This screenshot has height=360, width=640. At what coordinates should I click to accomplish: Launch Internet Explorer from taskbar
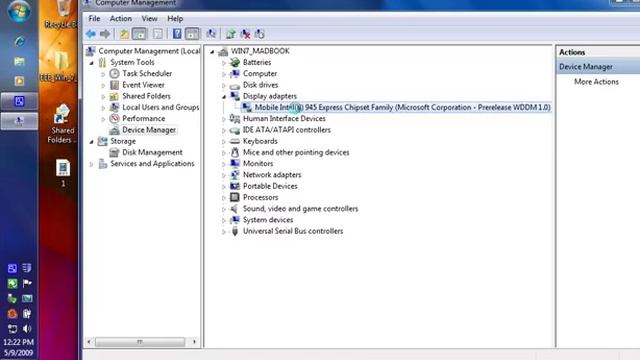point(19,41)
